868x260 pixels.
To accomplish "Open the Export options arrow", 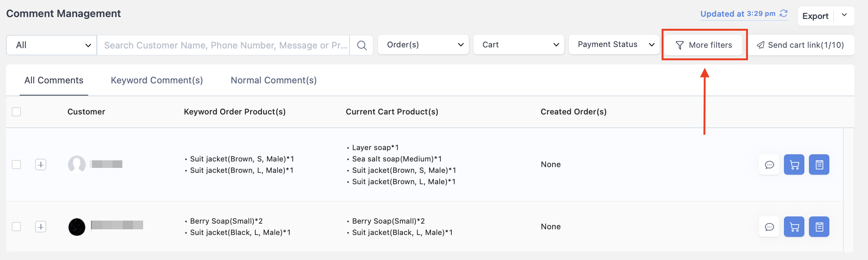I will coord(844,16).
